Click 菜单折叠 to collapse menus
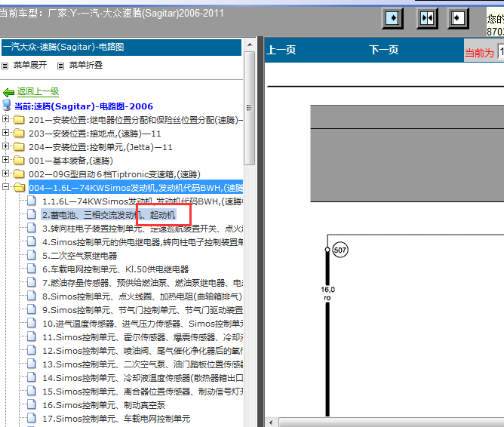The width and height of the screenshot is (504, 427). 86,65
